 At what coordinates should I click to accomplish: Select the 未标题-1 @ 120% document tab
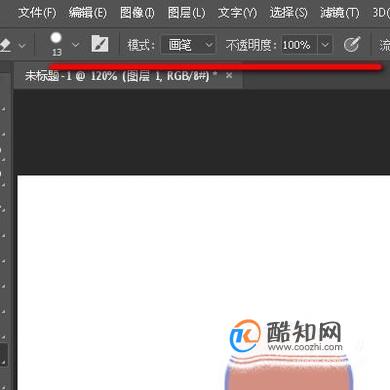click(x=117, y=76)
